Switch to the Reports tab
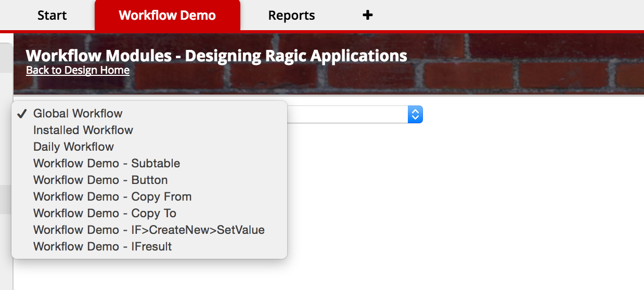 pyautogui.click(x=291, y=15)
